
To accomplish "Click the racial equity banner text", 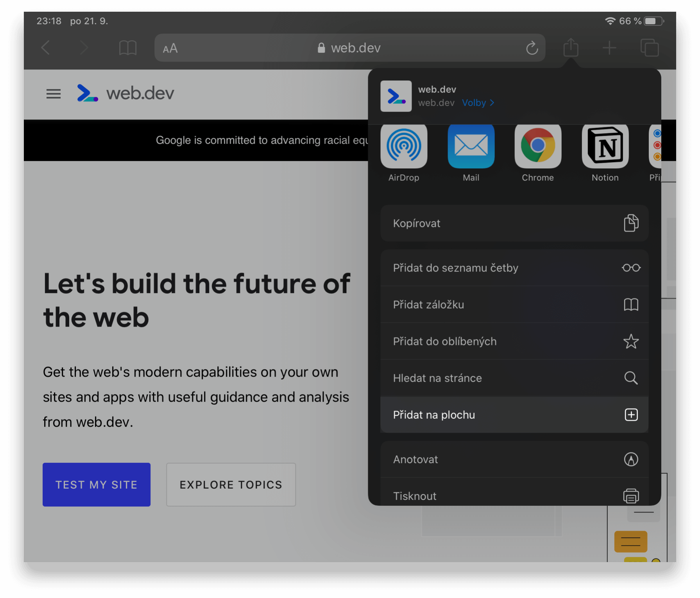I will 262,140.
